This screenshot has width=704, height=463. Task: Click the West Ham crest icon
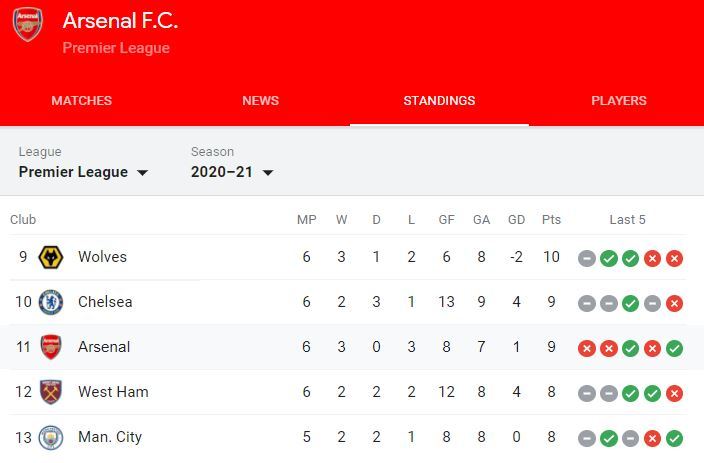(51, 392)
